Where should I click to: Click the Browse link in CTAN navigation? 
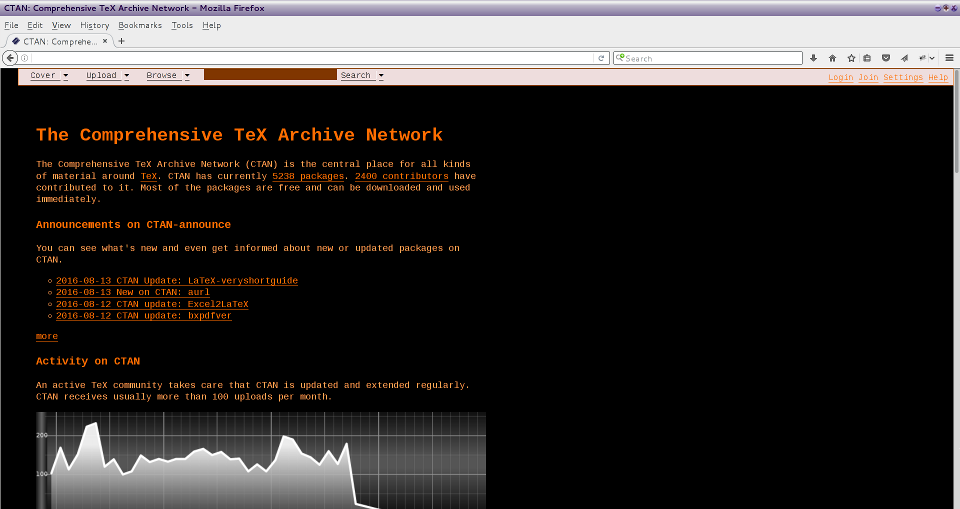tap(162, 75)
